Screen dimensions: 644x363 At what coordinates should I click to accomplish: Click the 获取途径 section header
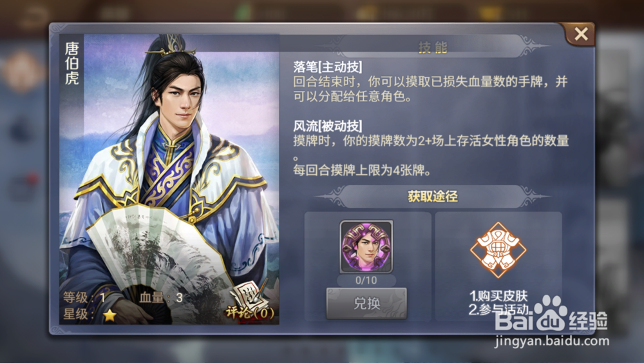pyautogui.click(x=433, y=196)
